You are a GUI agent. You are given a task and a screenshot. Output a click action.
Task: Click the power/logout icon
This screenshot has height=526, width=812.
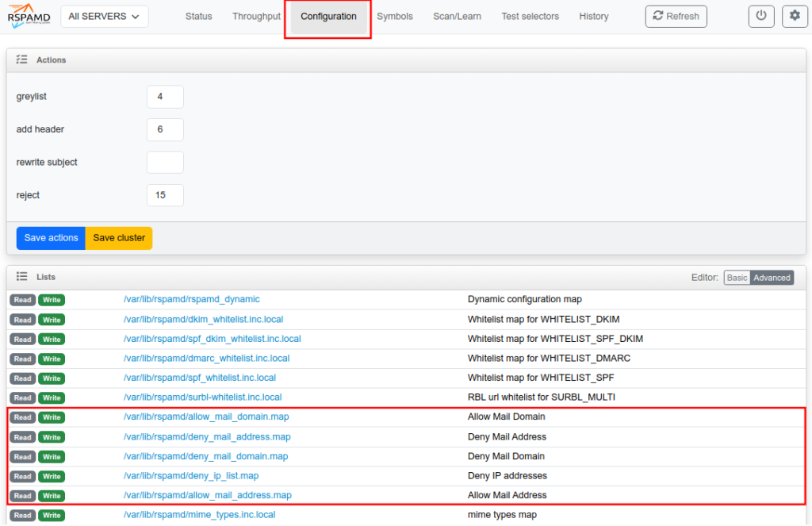[761, 16]
